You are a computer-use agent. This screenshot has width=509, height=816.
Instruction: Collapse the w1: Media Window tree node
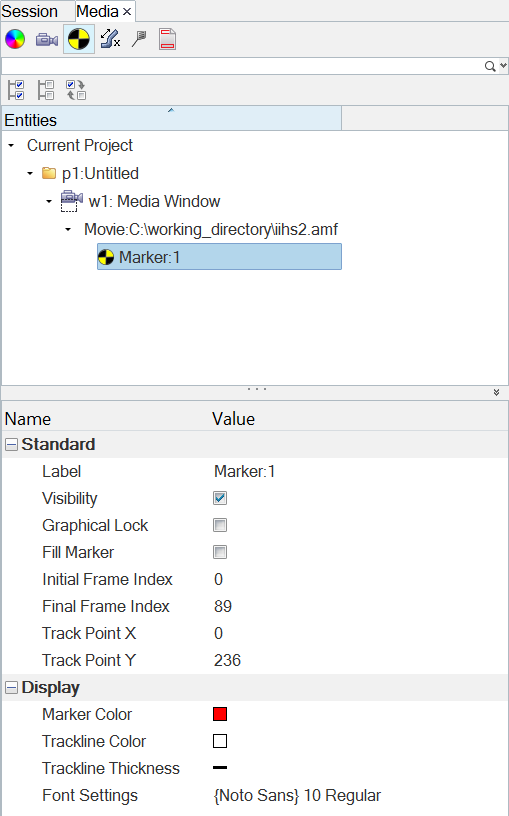[x=49, y=201]
